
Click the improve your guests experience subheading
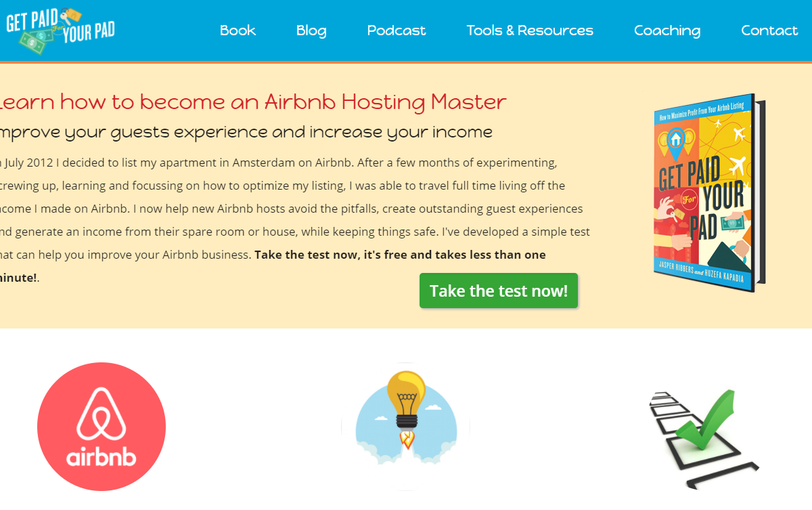click(x=245, y=132)
